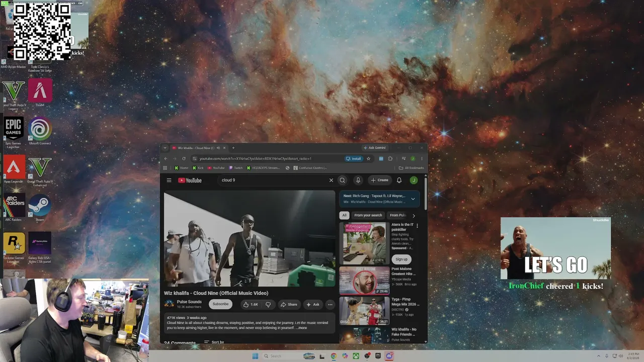Select the Wiz khalifa - Cloud Nine tab
Screen dimensions: 644x362
click(196, 148)
